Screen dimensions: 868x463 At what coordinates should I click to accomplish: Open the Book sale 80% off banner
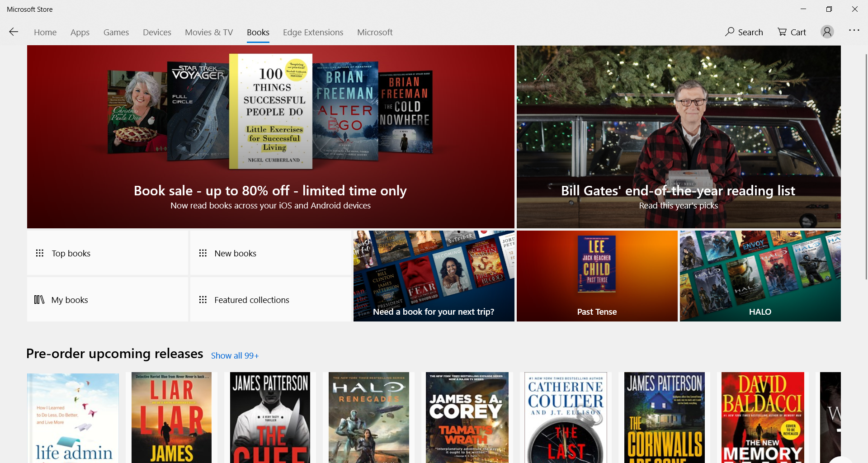pos(271,137)
